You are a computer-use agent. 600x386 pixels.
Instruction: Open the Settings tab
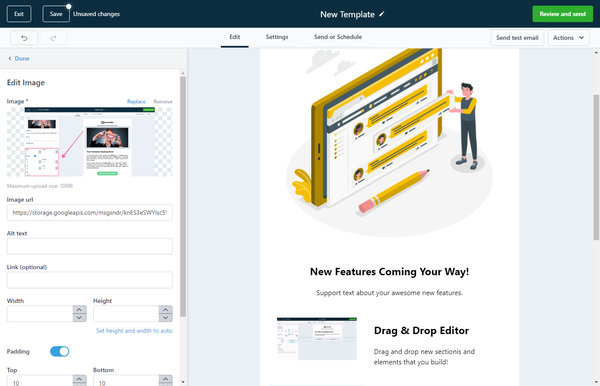pos(277,37)
